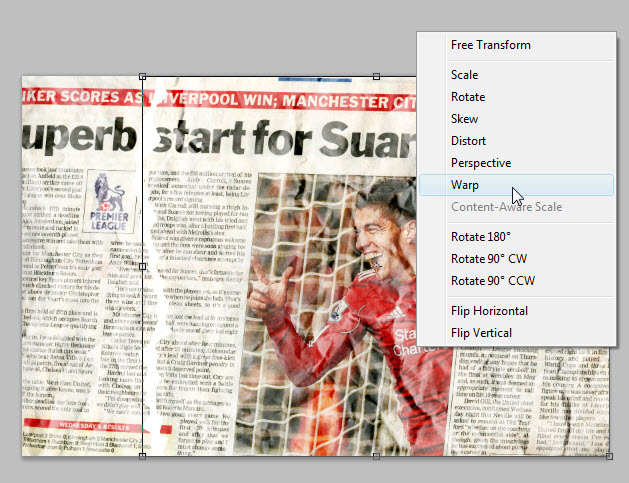Click the greyed Content-Aware Scale entry
629x483 pixels.
(x=516, y=207)
